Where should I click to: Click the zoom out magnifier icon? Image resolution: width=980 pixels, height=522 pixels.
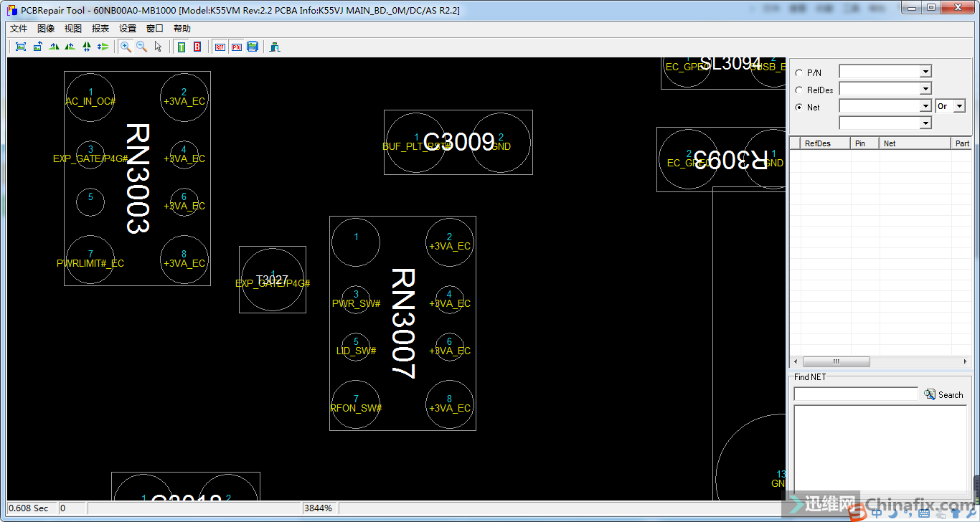click(x=142, y=47)
